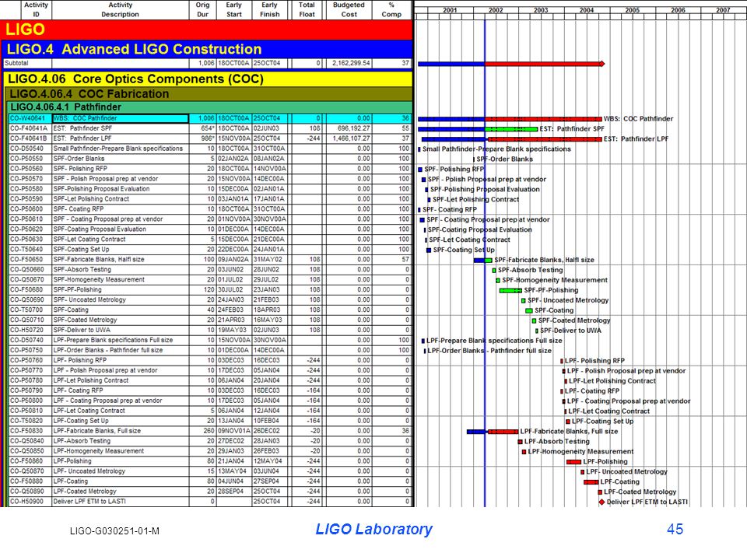747x560 pixels.
Task: Select the LIGO.4.06.4 COC Fabrication band
Action: 209,94
